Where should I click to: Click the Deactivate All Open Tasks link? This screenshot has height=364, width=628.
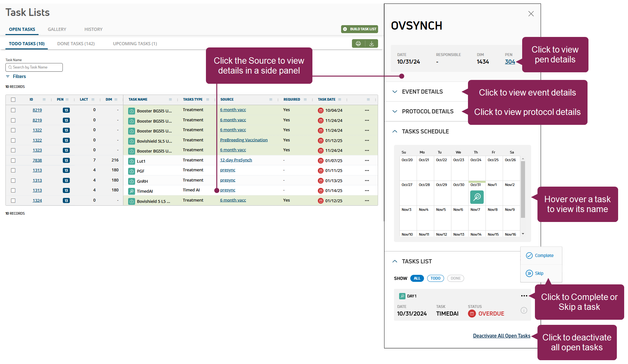501,335
